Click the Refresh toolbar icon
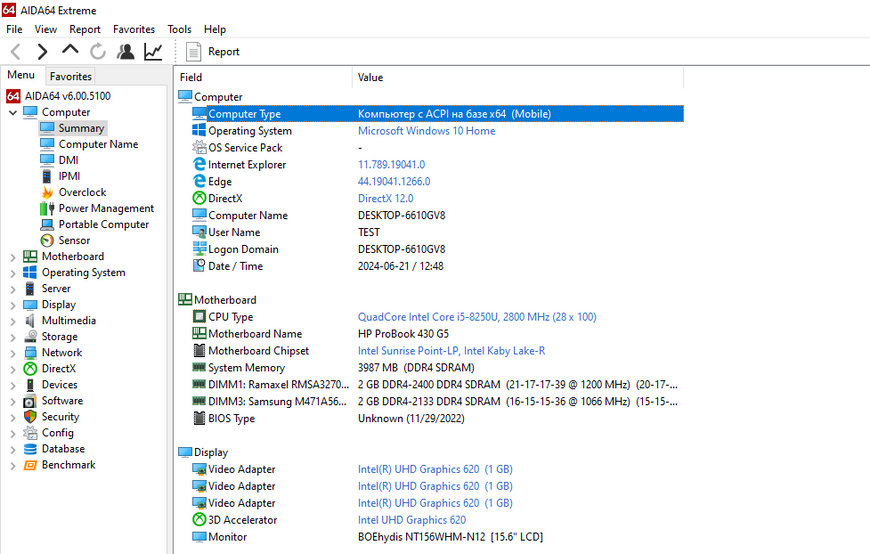The height and width of the screenshot is (554, 870). (98, 52)
